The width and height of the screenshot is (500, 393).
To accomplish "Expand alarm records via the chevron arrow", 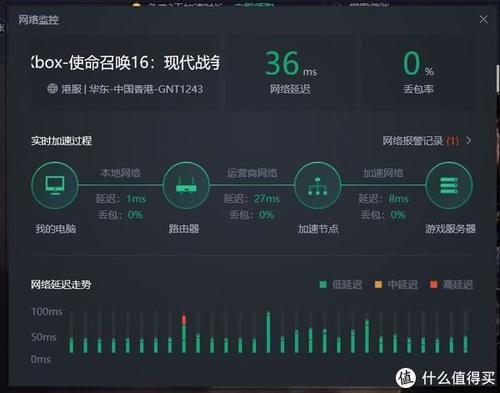I will point(469,141).
